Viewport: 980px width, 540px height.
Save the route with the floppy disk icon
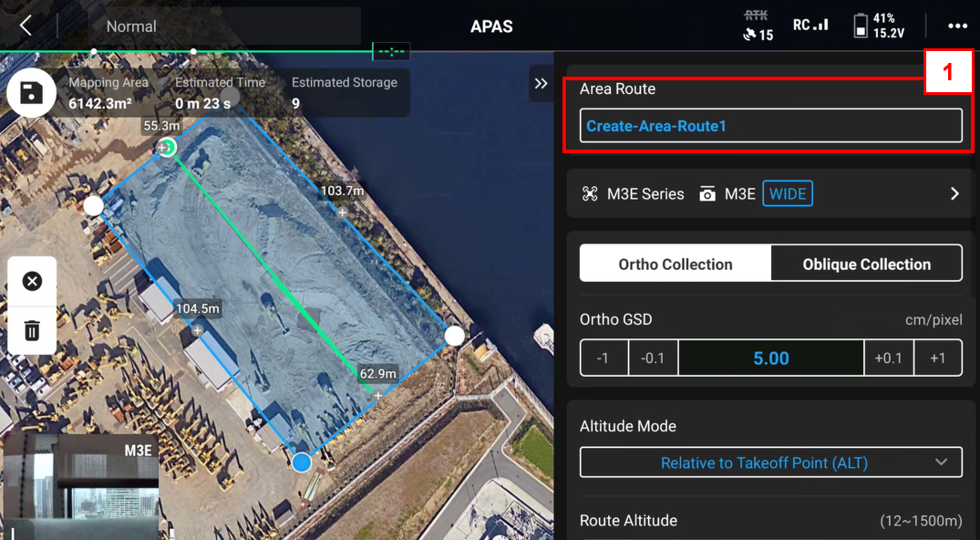click(31, 93)
